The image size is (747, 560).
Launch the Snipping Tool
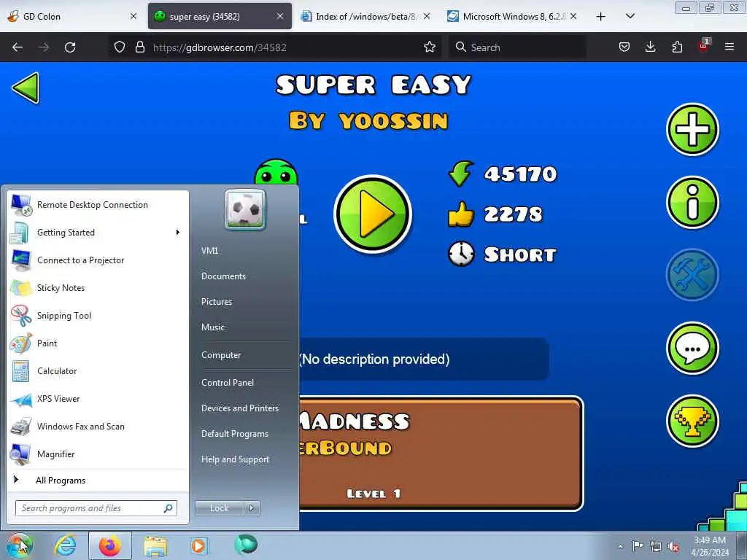click(98, 315)
